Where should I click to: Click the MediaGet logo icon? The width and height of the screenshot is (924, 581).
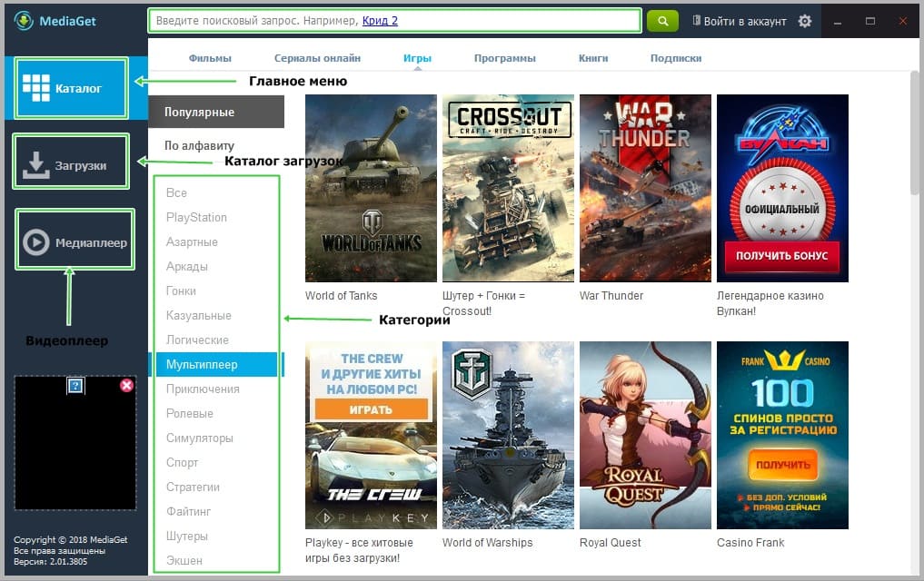[x=24, y=21]
